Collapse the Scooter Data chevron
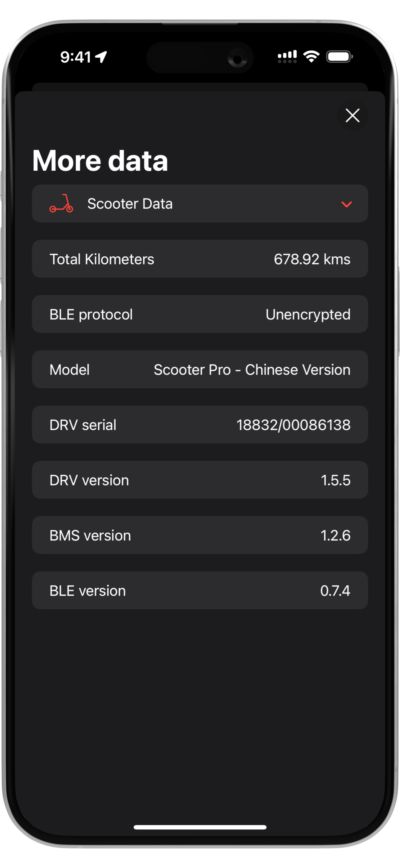The width and height of the screenshot is (400, 868). [346, 204]
